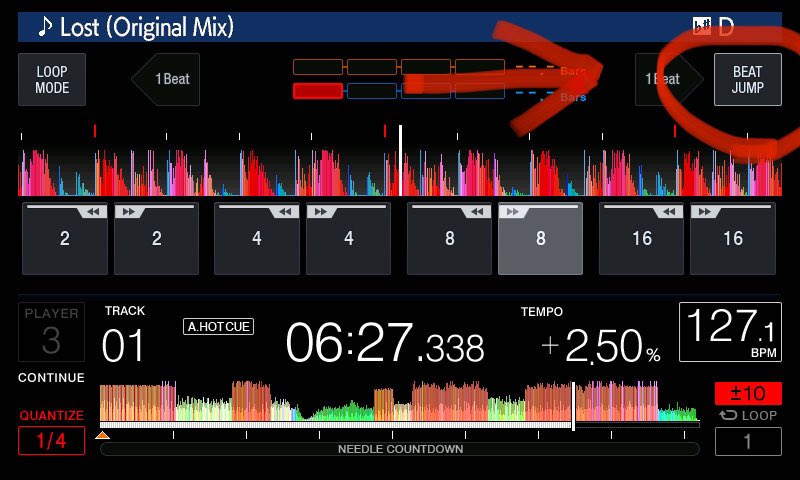Click the CONTINUE play mode label
Screen dimensions: 800x480
pos(51,377)
